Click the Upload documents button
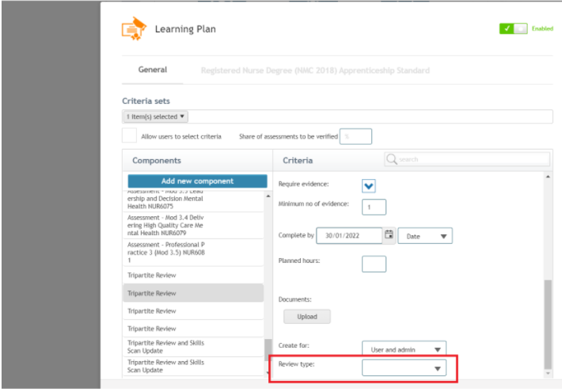Image resolution: width=562 pixels, height=392 pixels. pyautogui.click(x=307, y=317)
